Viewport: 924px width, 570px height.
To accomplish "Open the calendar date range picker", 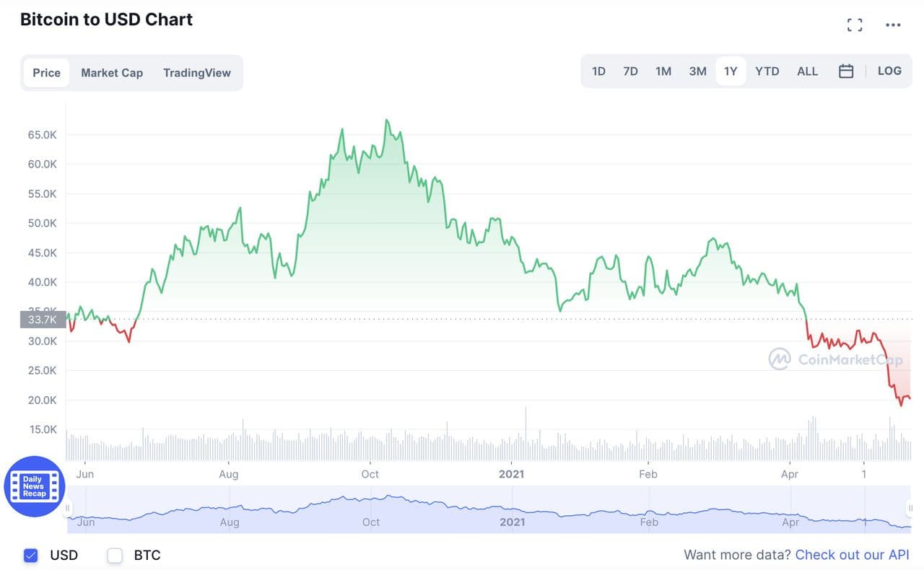I will point(846,71).
